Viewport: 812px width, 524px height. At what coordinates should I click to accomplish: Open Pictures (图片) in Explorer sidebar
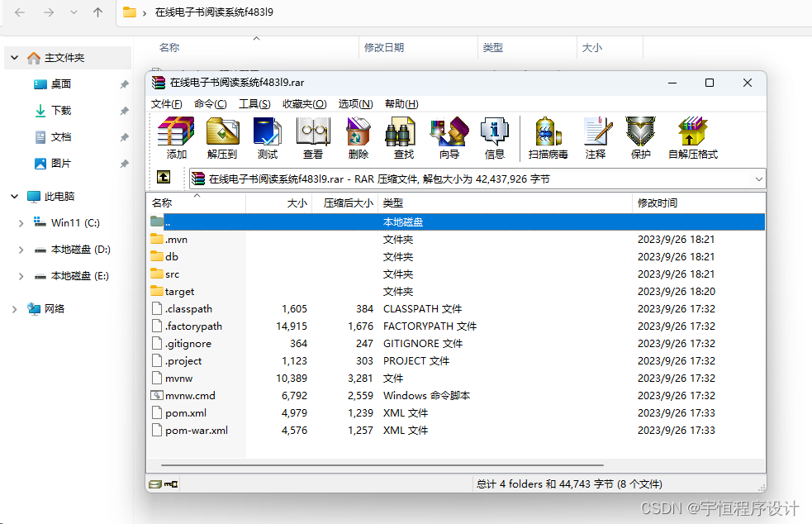point(61,164)
